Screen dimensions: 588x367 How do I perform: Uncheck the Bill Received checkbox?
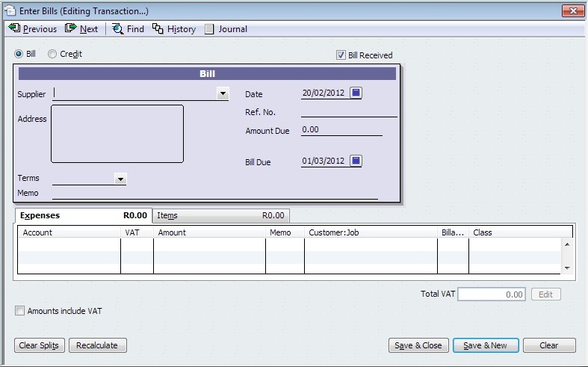pyautogui.click(x=341, y=55)
